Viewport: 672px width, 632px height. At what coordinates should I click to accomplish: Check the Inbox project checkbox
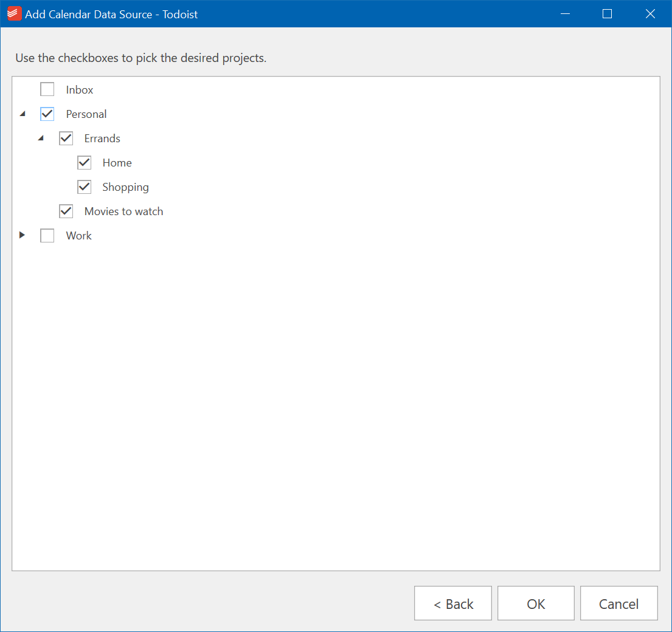click(47, 89)
